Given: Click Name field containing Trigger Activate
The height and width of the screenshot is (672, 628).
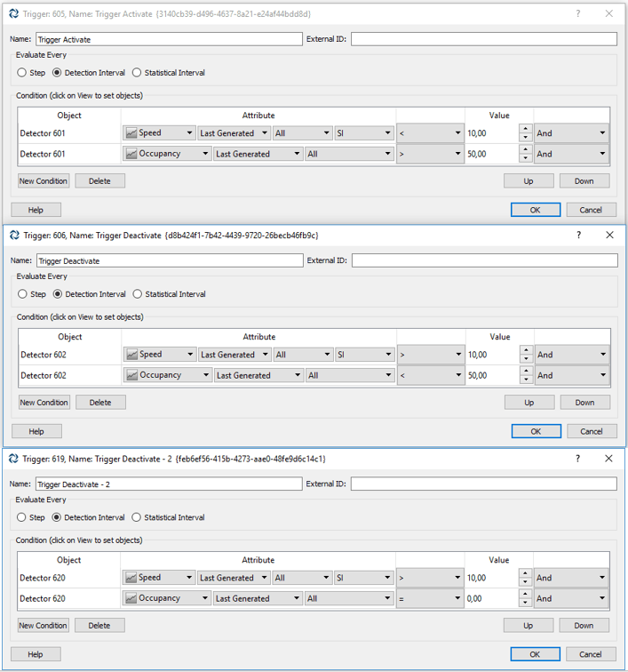Looking at the screenshot, I should (x=169, y=39).
